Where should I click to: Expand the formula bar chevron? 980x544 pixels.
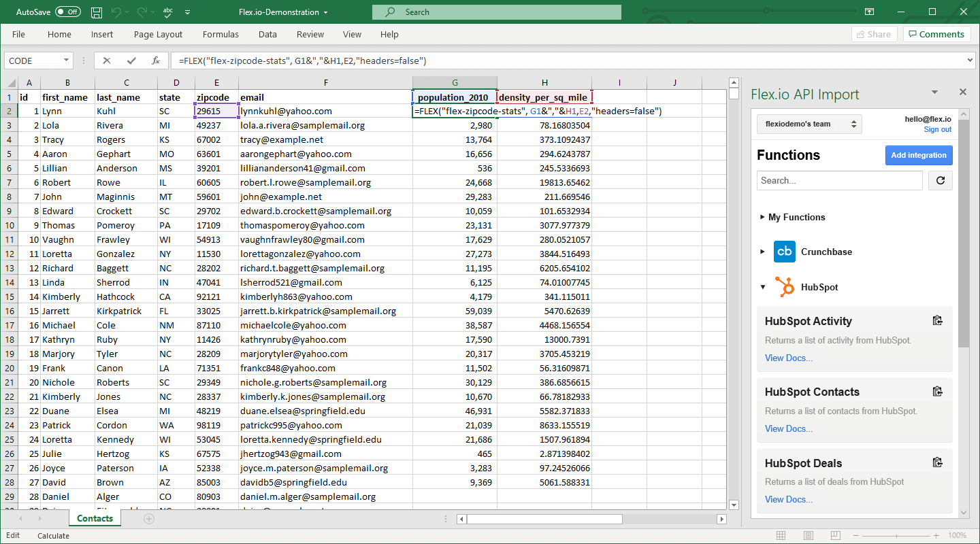tap(970, 61)
